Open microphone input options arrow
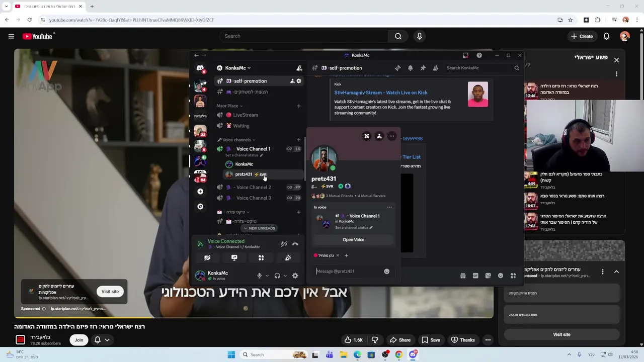Image resolution: width=644 pixels, height=362 pixels. pyautogui.click(x=267, y=276)
